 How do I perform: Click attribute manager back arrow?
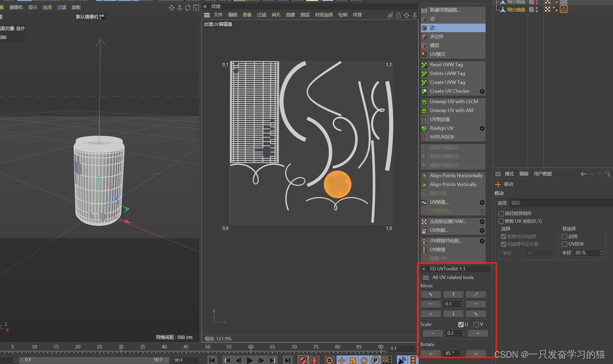point(583,174)
